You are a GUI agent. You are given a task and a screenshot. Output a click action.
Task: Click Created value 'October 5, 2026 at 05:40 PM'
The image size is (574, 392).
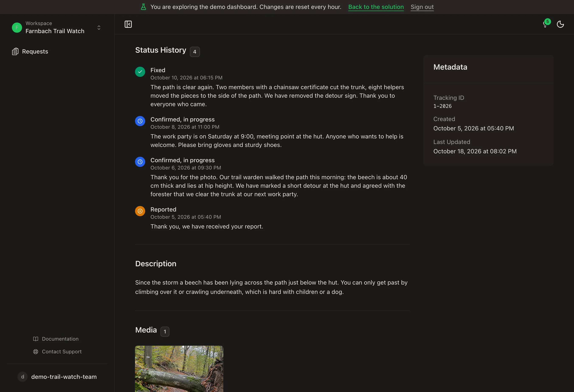click(x=473, y=128)
